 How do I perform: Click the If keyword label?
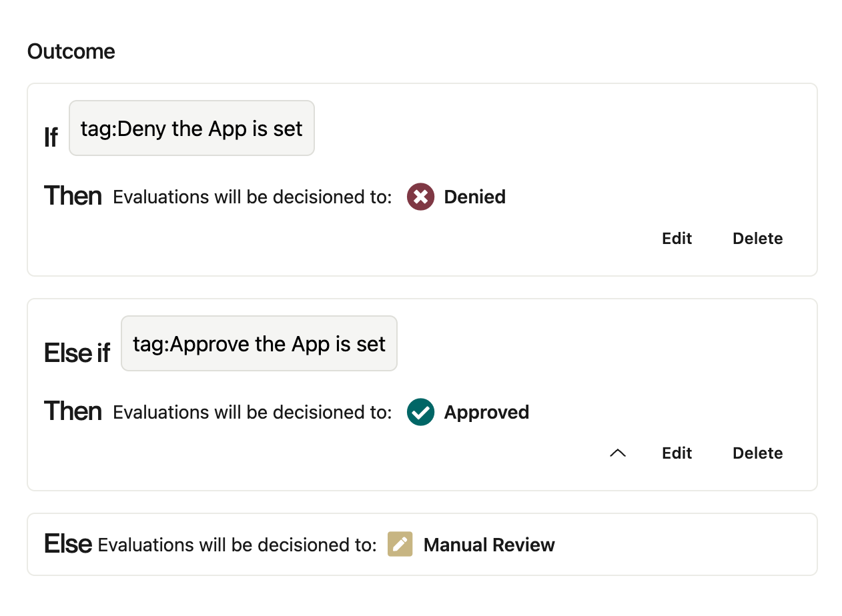pyautogui.click(x=51, y=137)
